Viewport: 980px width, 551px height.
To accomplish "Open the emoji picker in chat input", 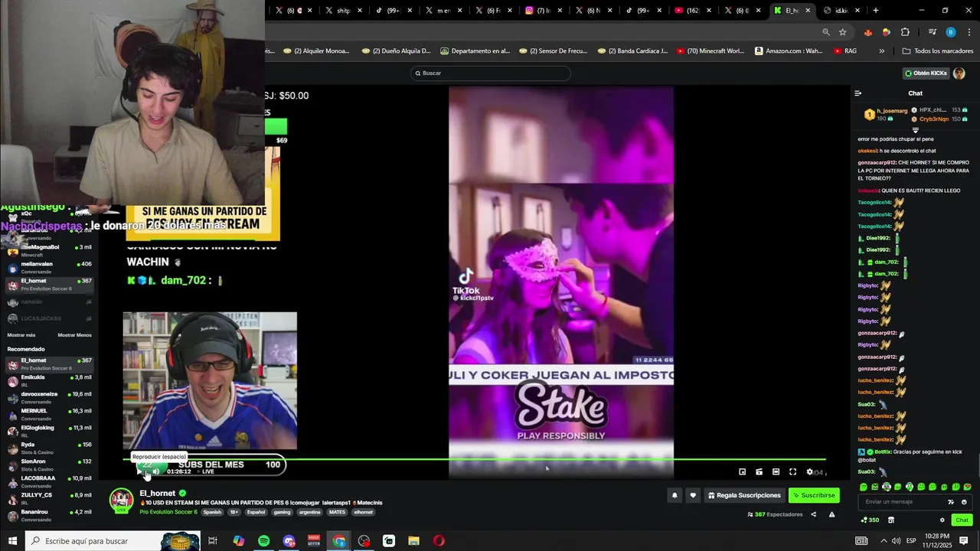I will point(964,502).
